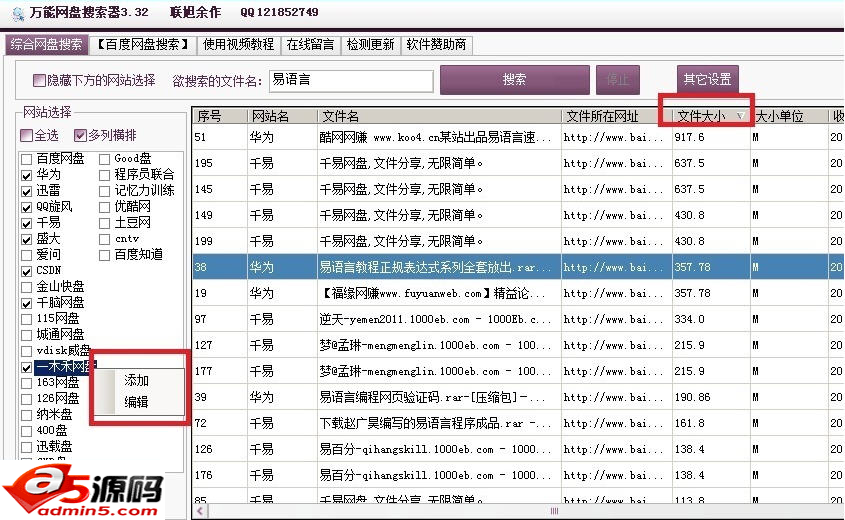Check the 迅载盘 checkbox
This screenshot has width=845, height=520.
[x=26, y=447]
